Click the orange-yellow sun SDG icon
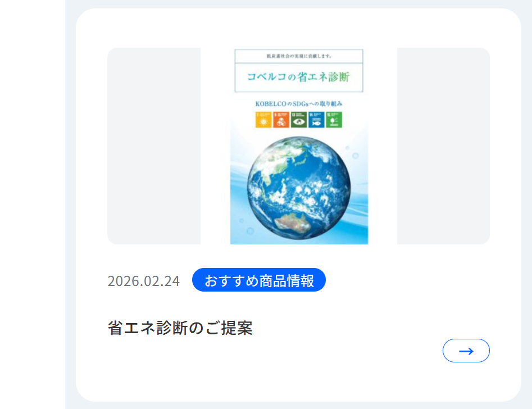 [x=263, y=120]
